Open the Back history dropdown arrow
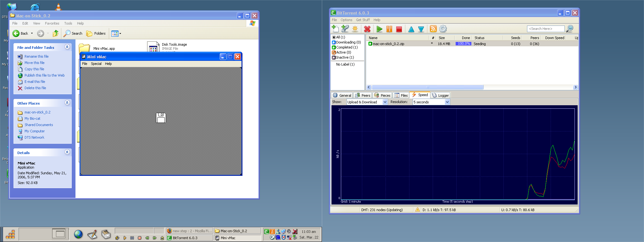 coord(32,33)
